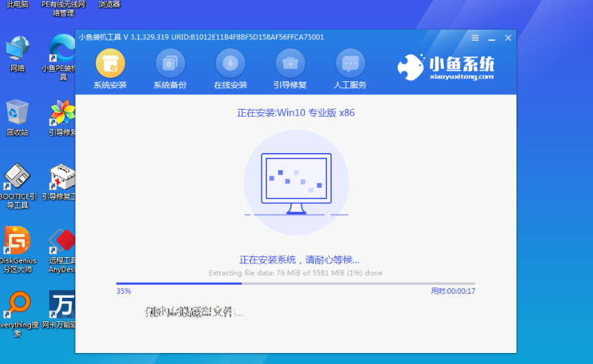
Task: Click the monitor illustration in the center
Action: 296,183
